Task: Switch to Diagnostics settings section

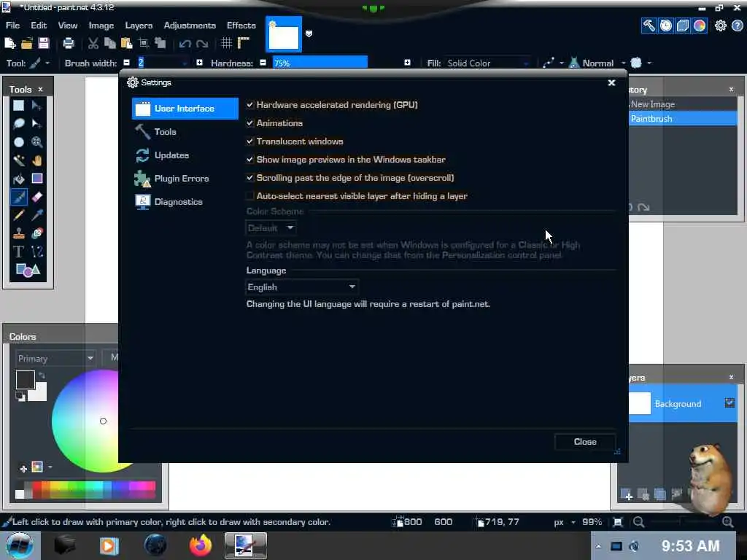Action: tap(185, 202)
